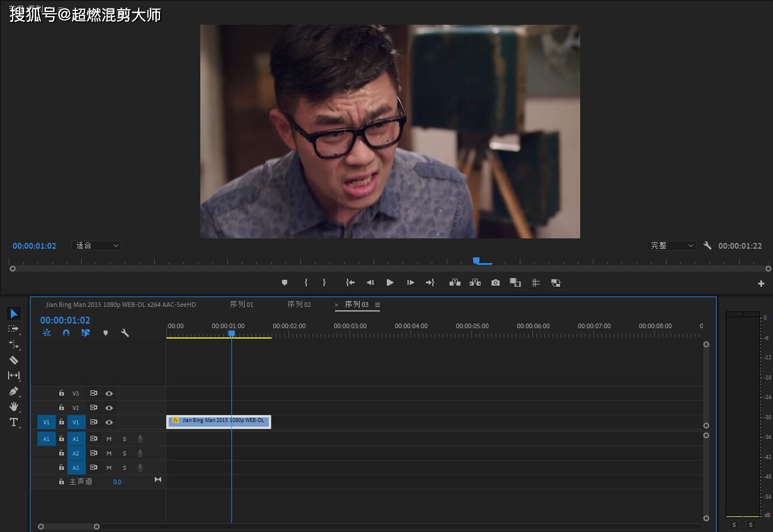Step back one frame
Viewport: 773px width, 532px height.
370,283
